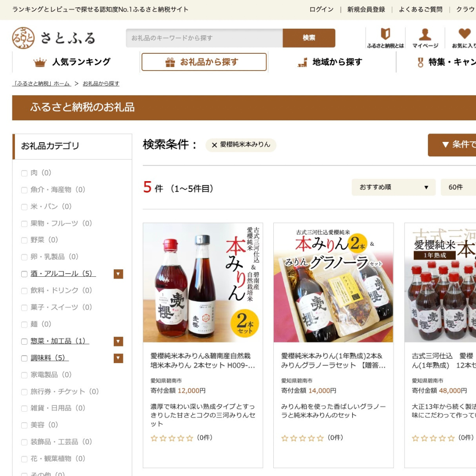
Task: Click the お礼品カテゴリ sidebar heading
Action: [x=50, y=146]
